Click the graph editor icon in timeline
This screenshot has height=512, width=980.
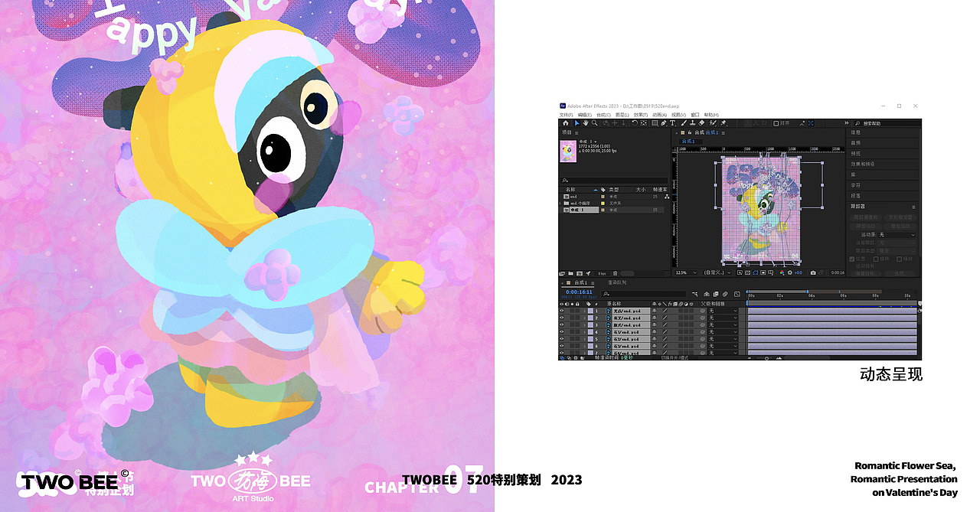click(737, 295)
